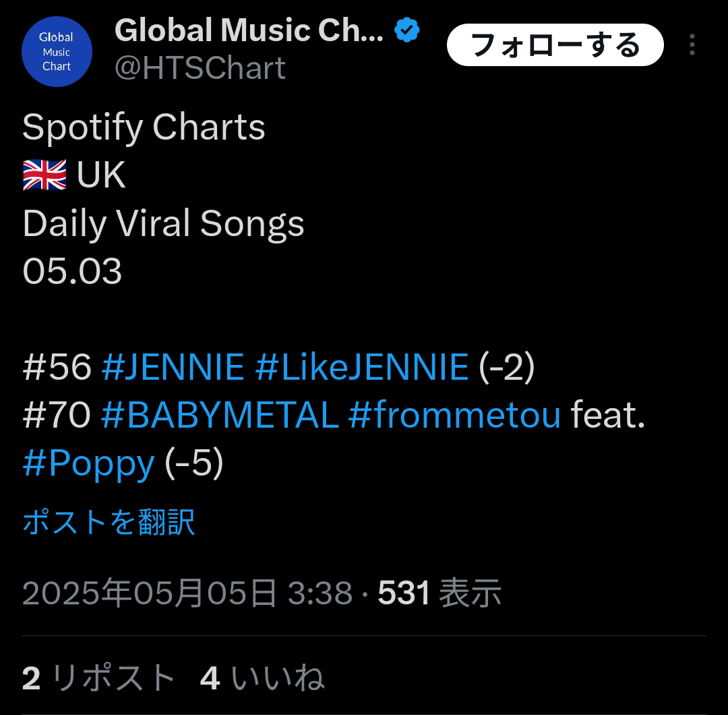View the 531 表示 view count
Screen dimensions: 728x715
point(439,594)
